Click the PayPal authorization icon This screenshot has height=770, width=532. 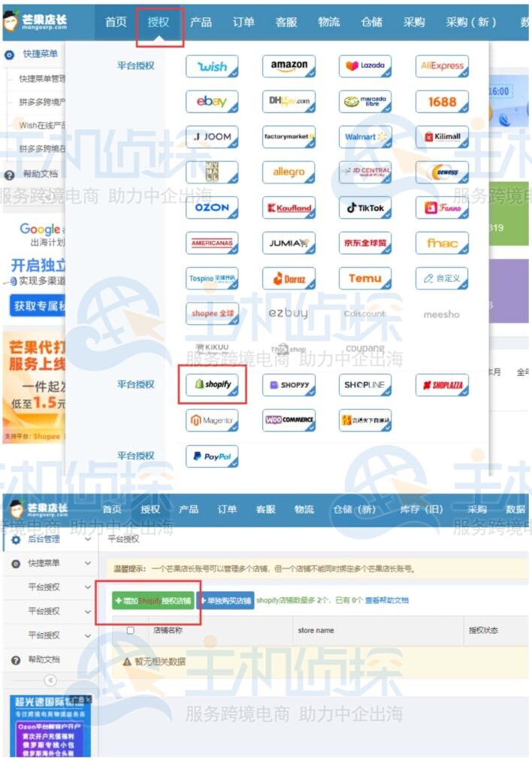click(x=212, y=456)
